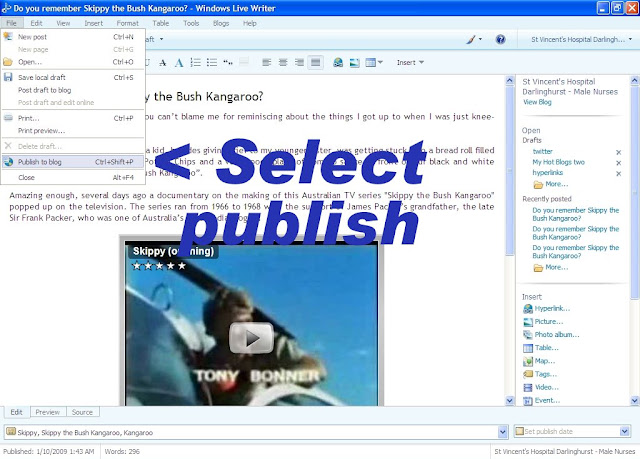Click the paintbrush theme icon
The width and height of the screenshot is (640, 459).
pos(471,39)
